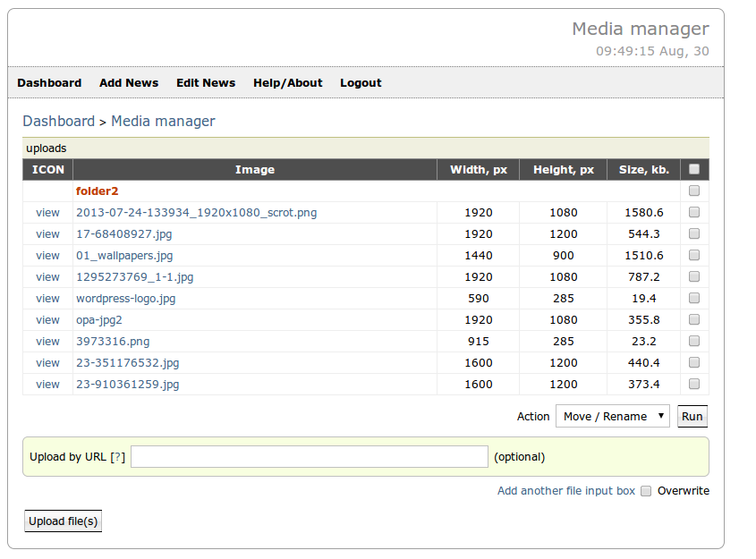Image resolution: width=756 pixels, height=559 pixels.
Task: Select checkbox for 17-68408927.jpg
Action: point(694,233)
